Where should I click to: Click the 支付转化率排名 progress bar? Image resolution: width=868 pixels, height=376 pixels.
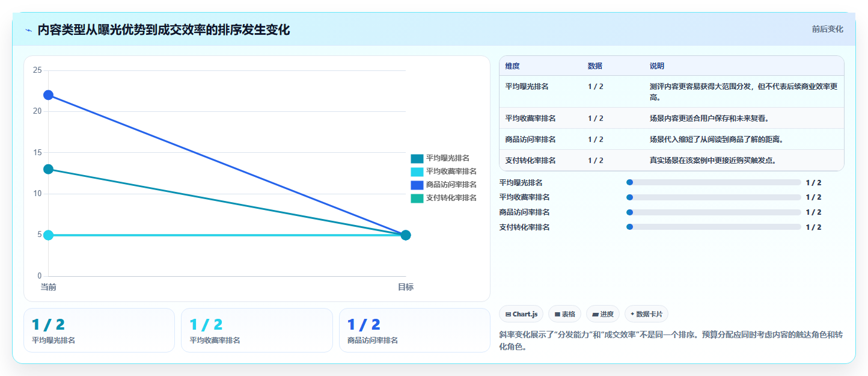(714, 227)
